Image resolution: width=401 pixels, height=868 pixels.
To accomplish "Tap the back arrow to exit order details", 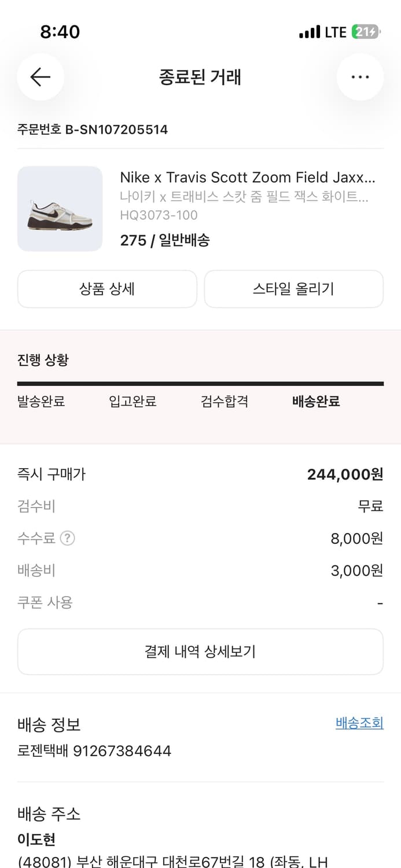I will pyautogui.click(x=41, y=77).
